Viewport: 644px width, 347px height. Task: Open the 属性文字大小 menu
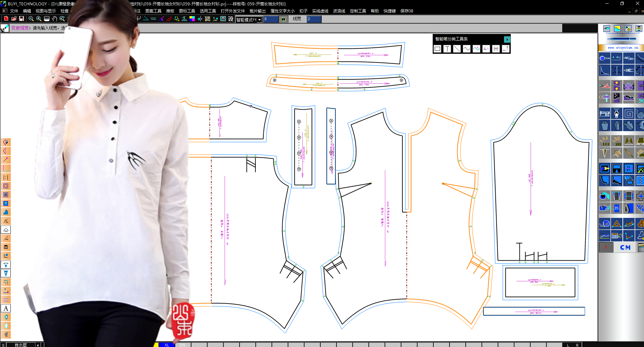pyautogui.click(x=283, y=11)
